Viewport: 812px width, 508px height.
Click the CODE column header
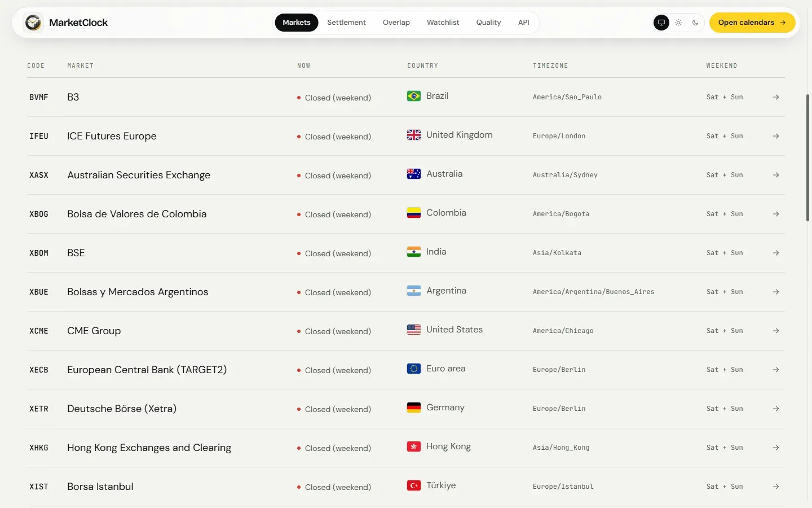coord(36,65)
